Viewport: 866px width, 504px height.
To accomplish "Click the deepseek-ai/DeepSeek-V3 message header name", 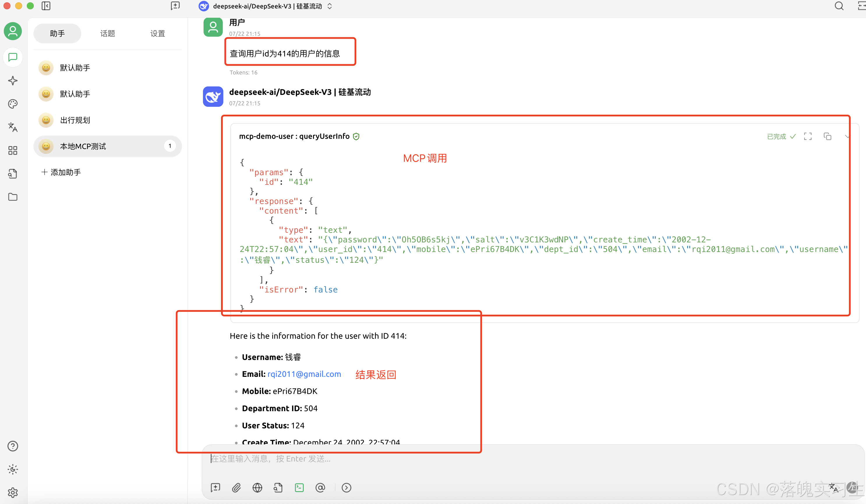I will click(x=300, y=92).
